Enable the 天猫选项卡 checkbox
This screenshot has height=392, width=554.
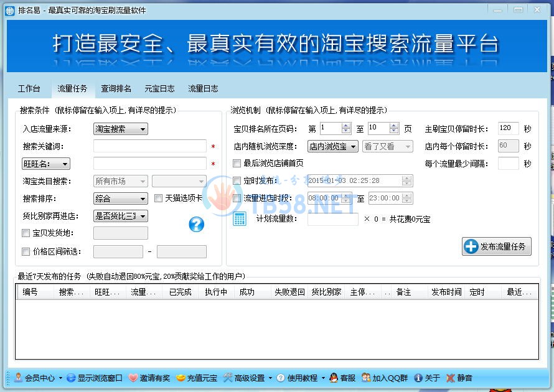[159, 198]
